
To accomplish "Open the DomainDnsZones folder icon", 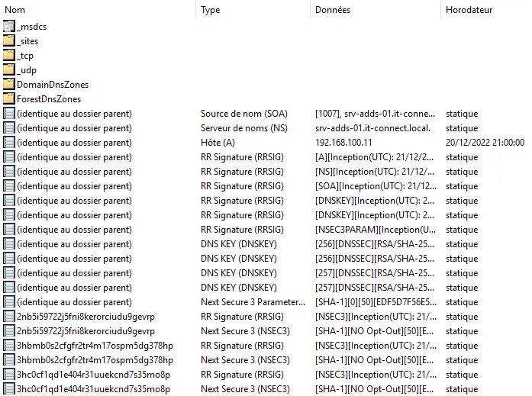I will (x=9, y=84).
